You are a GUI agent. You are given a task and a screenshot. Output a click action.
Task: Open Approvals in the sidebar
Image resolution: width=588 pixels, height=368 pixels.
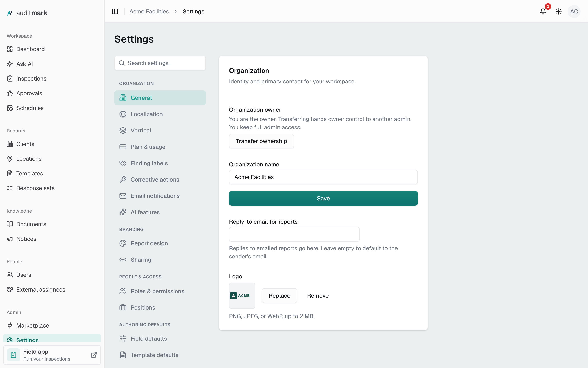[x=52, y=93]
